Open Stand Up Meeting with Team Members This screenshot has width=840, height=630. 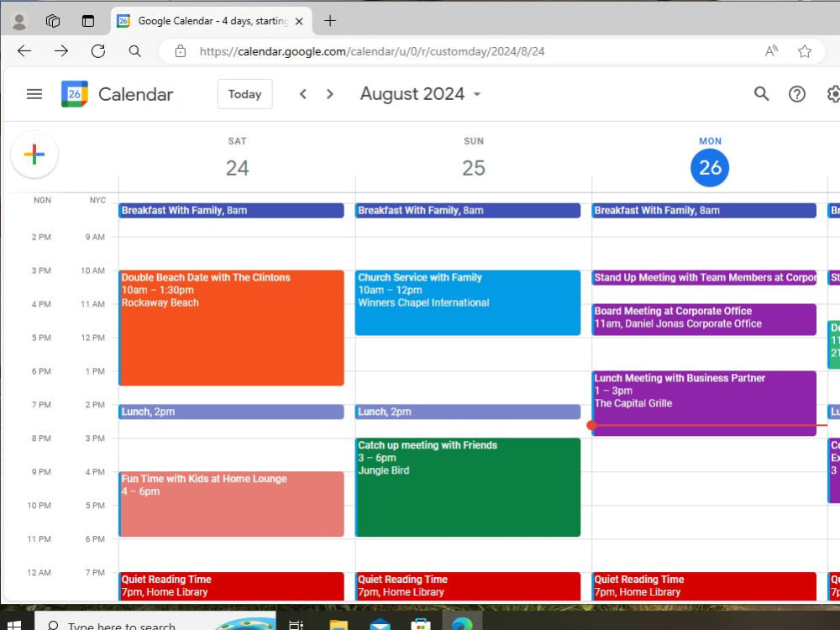[704, 277]
